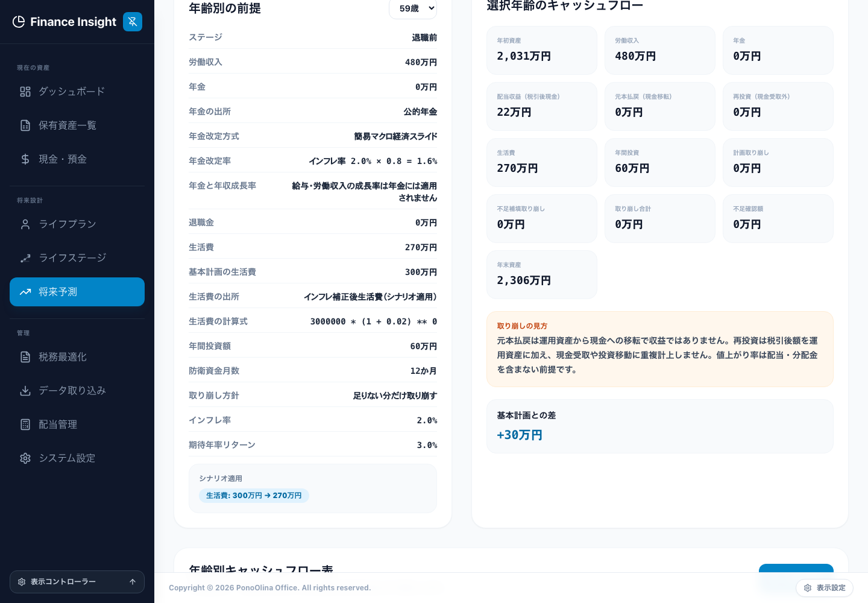
Task: Click the ライフステージ steps icon
Action: coord(25,258)
